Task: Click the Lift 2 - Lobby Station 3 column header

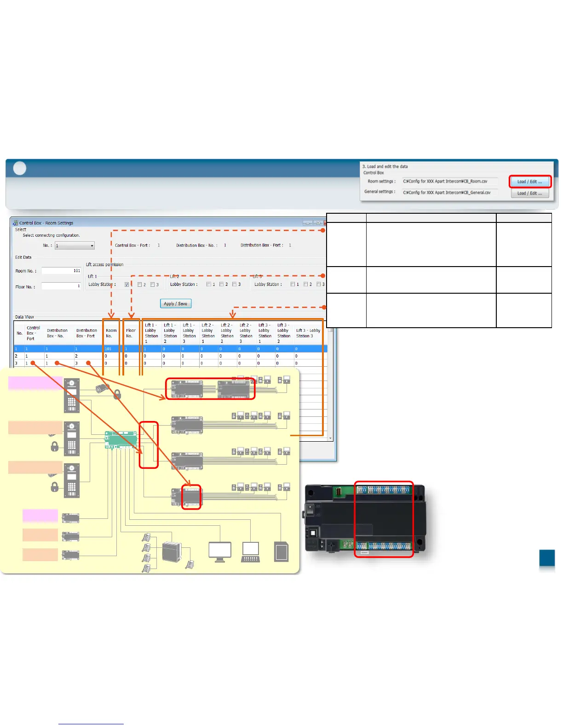Action: pos(246,333)
